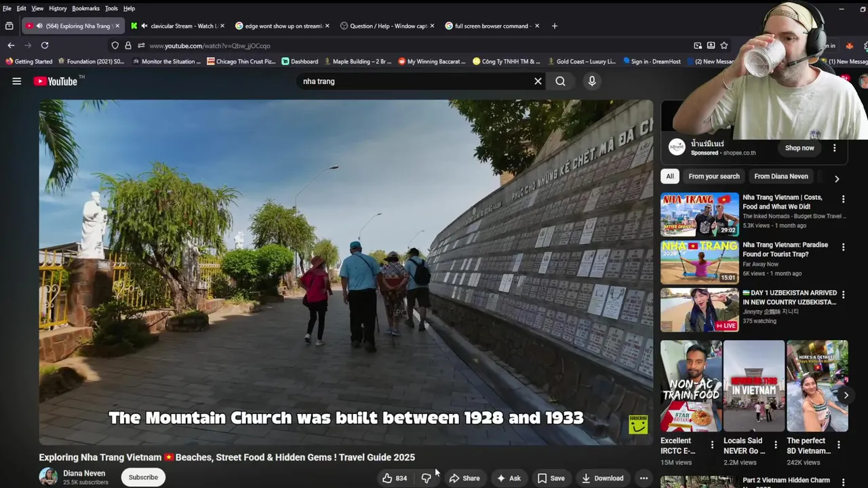Image resolution: width=868 pixels, height=488 pixels.
Task: Open Nha Trang Costs, Food video thumbnail
Action: coord(700,214)
